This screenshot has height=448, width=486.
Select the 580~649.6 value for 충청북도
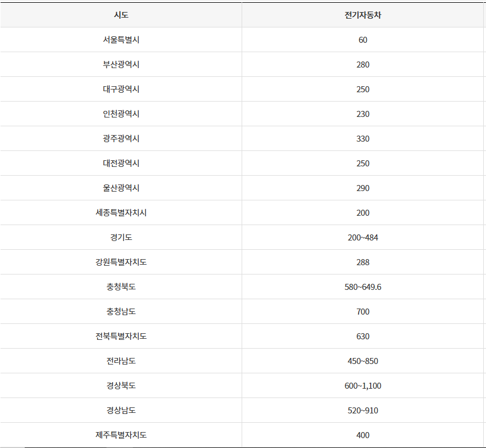pos(362,287)
